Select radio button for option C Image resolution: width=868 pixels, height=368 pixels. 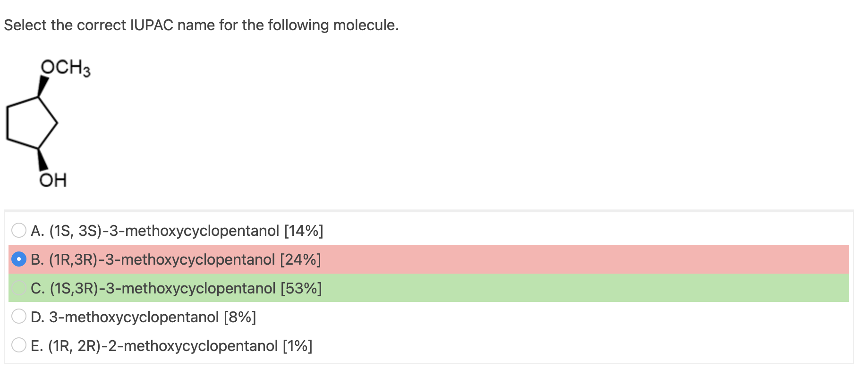(18, 288)
